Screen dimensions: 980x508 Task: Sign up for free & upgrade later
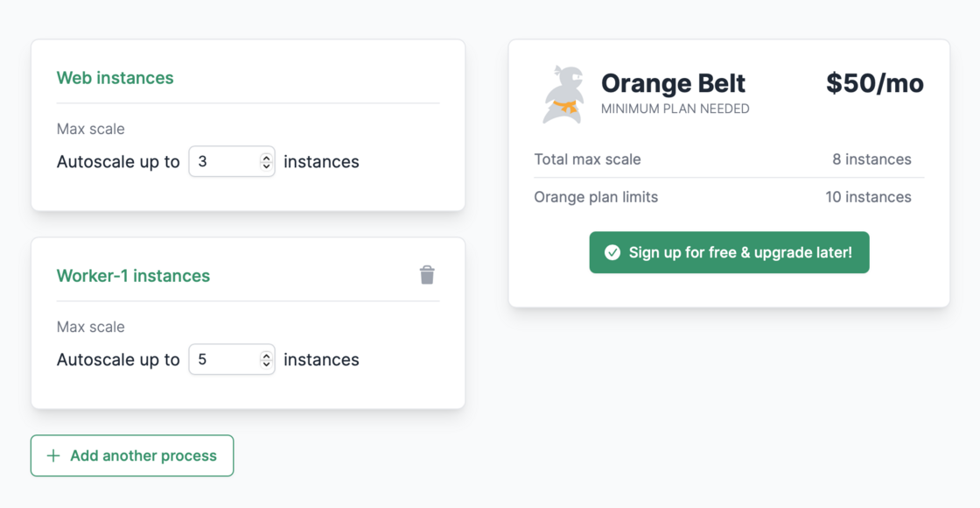coord(729,252)
